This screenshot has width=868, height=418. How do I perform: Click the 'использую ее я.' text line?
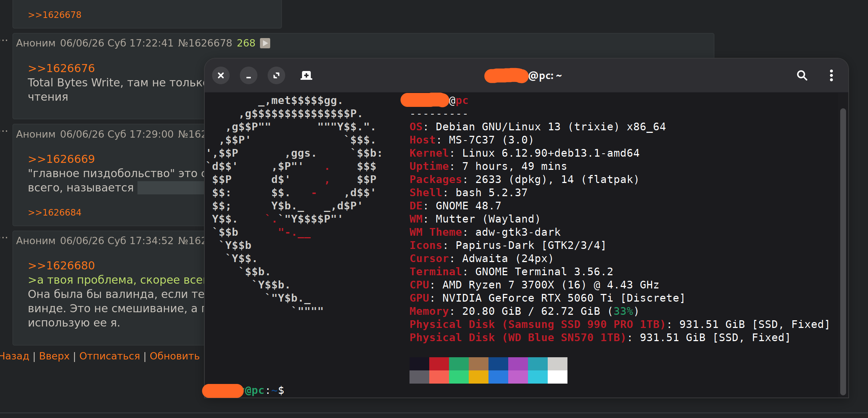click(74, 323)
